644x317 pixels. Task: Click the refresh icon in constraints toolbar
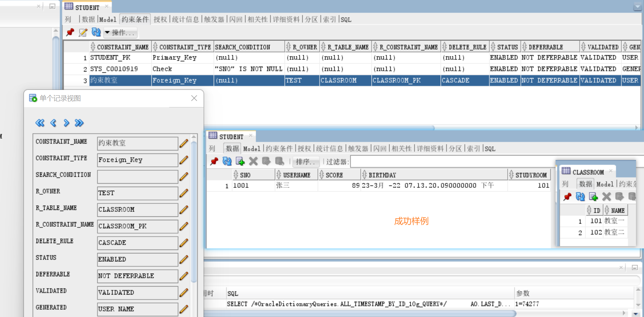tap(96, 32)
